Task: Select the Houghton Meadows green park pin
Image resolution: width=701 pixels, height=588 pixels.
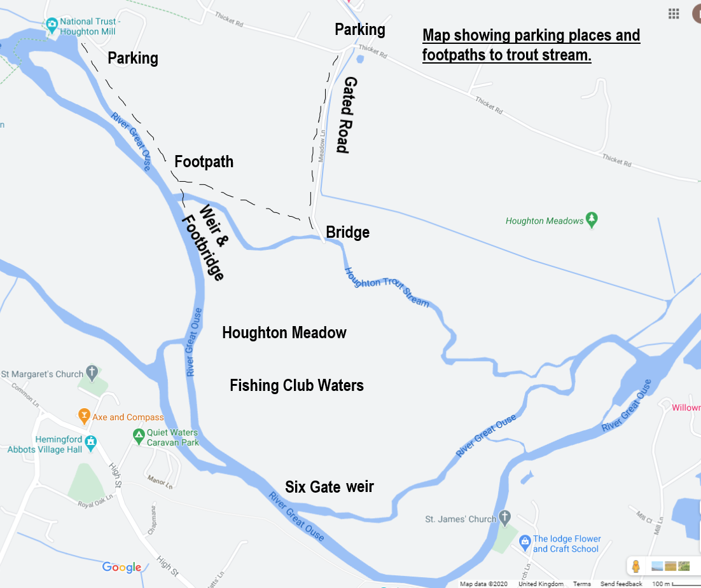Action: (x=592, y=220)
